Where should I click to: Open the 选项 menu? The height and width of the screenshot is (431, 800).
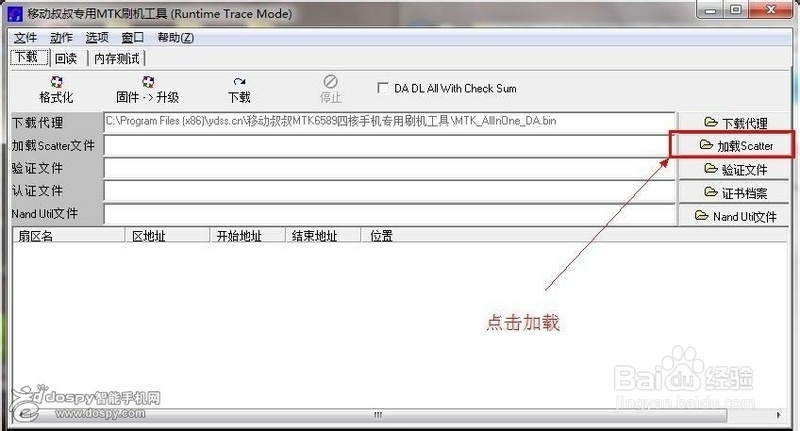click(97, 38)
